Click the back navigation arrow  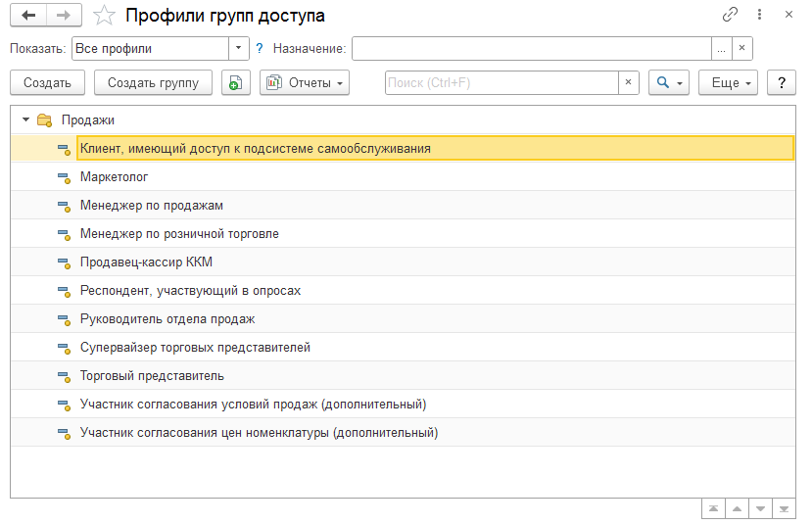[28, 16]
